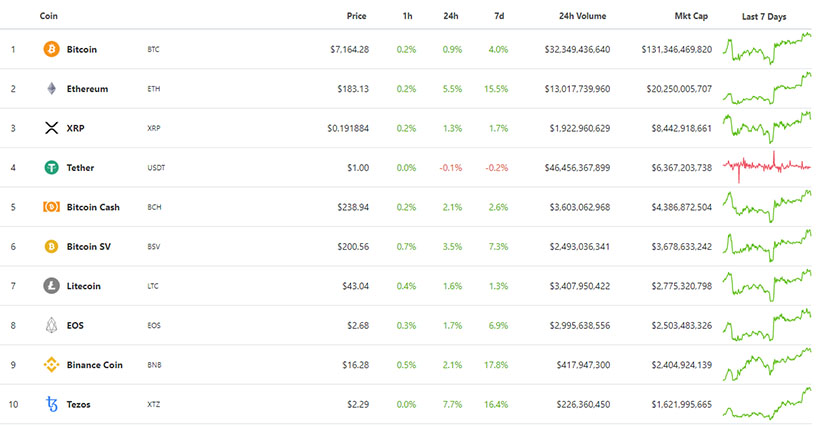Click the Bitcoin Cash logo icon
820x426 pixels.
[51, 207]
